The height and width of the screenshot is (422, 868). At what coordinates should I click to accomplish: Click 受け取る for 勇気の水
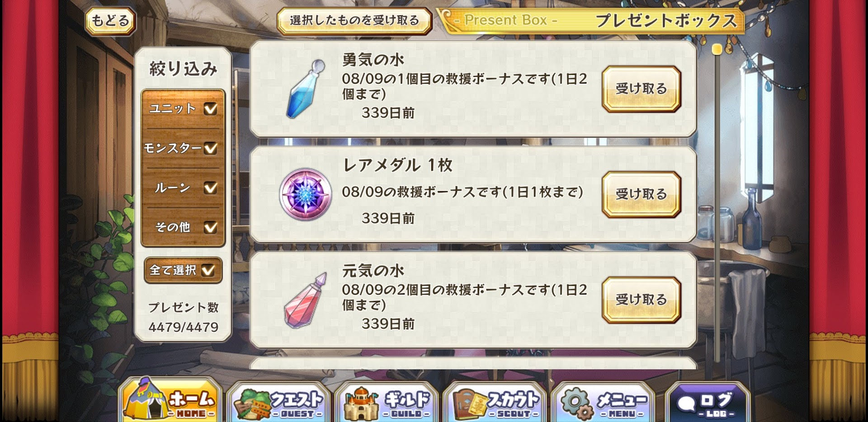(x=641, y=89)
